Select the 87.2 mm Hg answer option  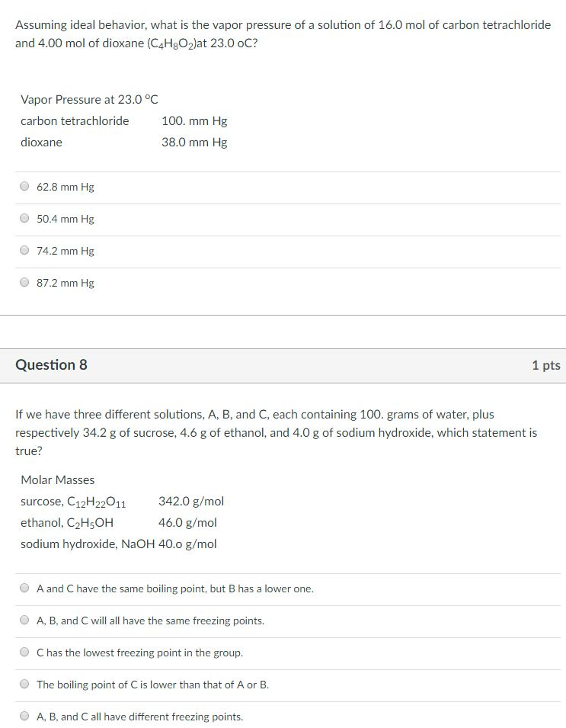[24, 282]
